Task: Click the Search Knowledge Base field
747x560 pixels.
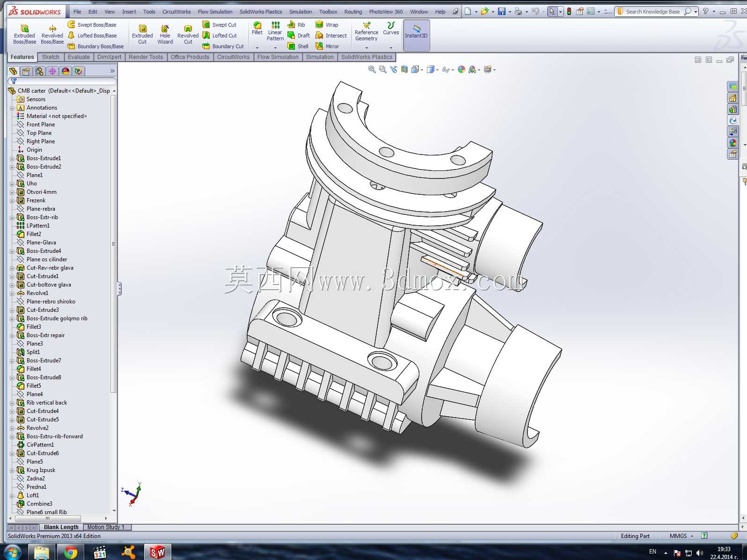Action: [653, 12]
